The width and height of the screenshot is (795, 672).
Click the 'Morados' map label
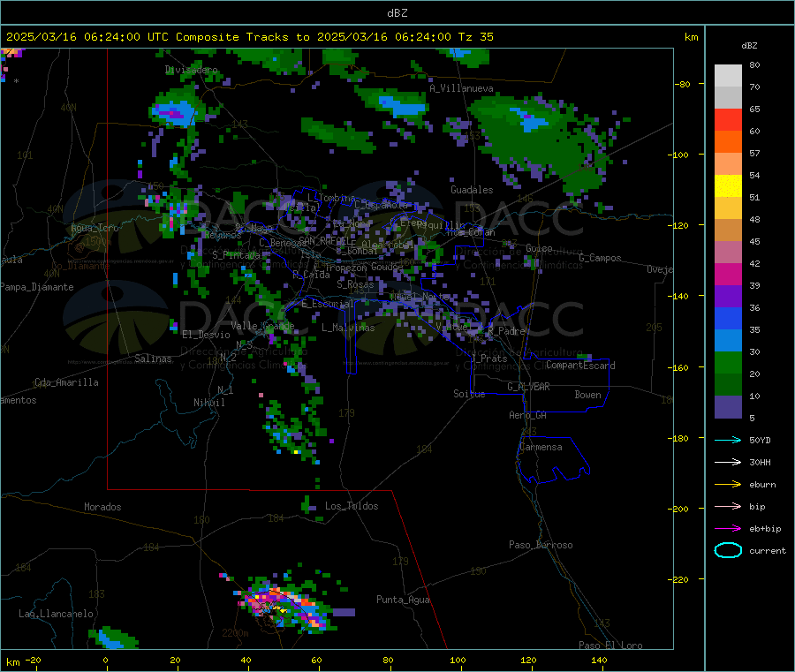click(x=102, y=507)
